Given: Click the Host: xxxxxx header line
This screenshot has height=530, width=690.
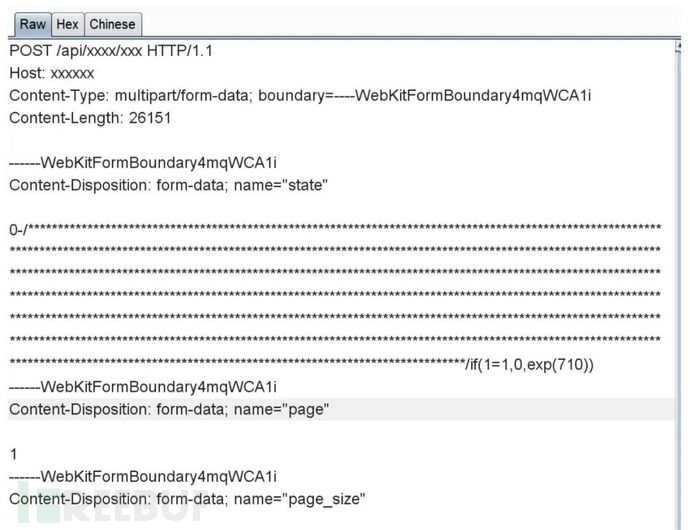Looking at the screenshot, I should click(x=52, y=73).
